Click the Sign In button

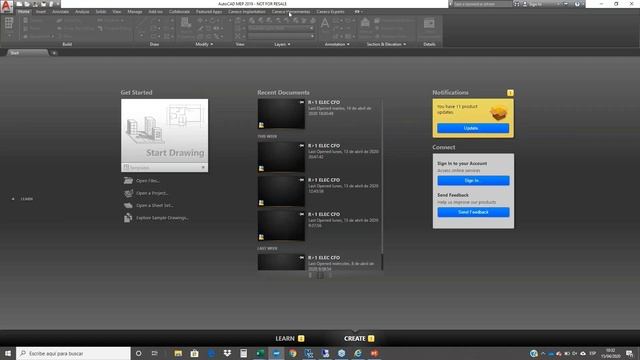[473, 180]
